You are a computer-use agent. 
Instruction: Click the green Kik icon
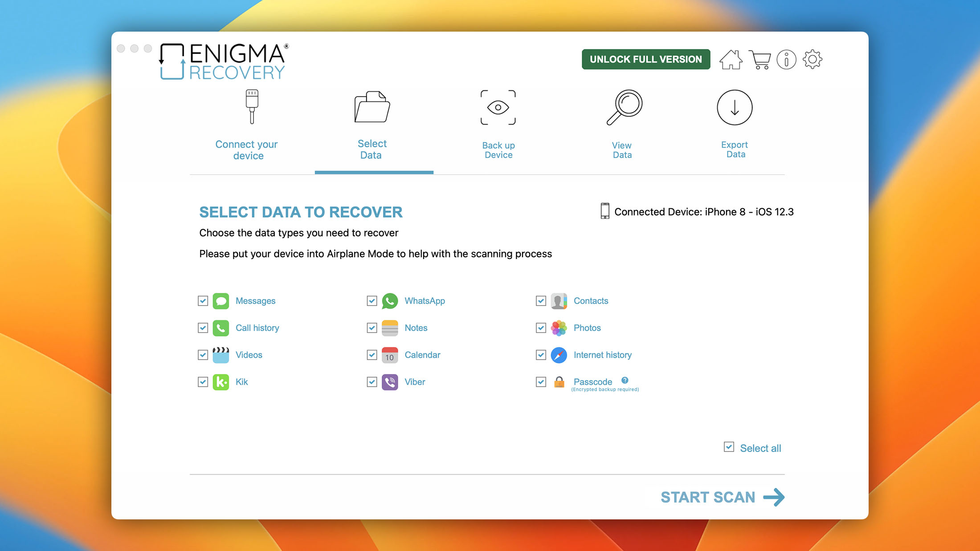[221, 382]
